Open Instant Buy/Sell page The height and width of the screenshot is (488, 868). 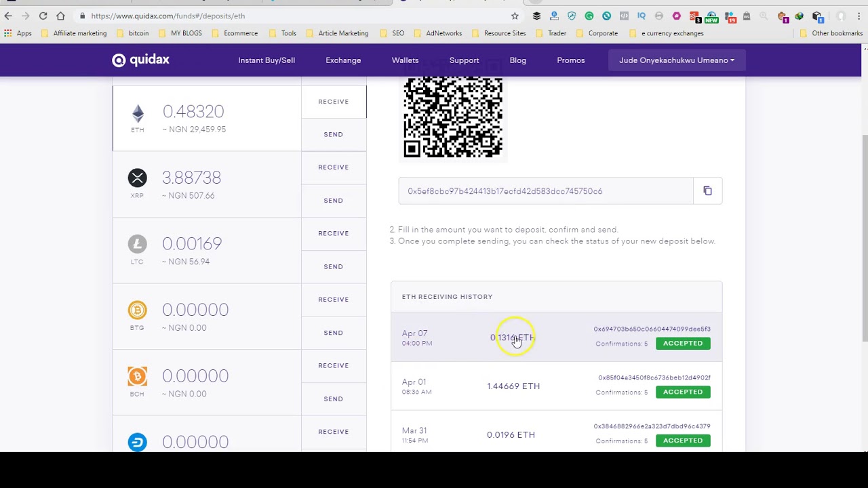(x=267, y=60)
